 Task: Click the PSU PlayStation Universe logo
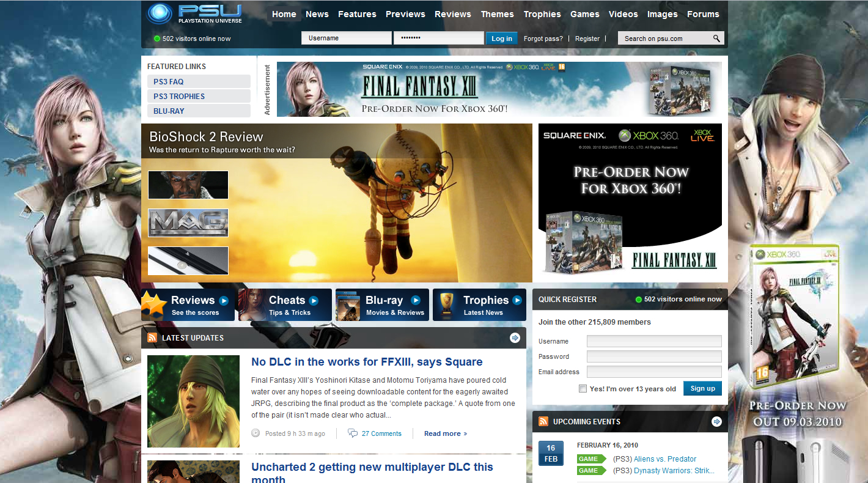(x=194, y=13)
